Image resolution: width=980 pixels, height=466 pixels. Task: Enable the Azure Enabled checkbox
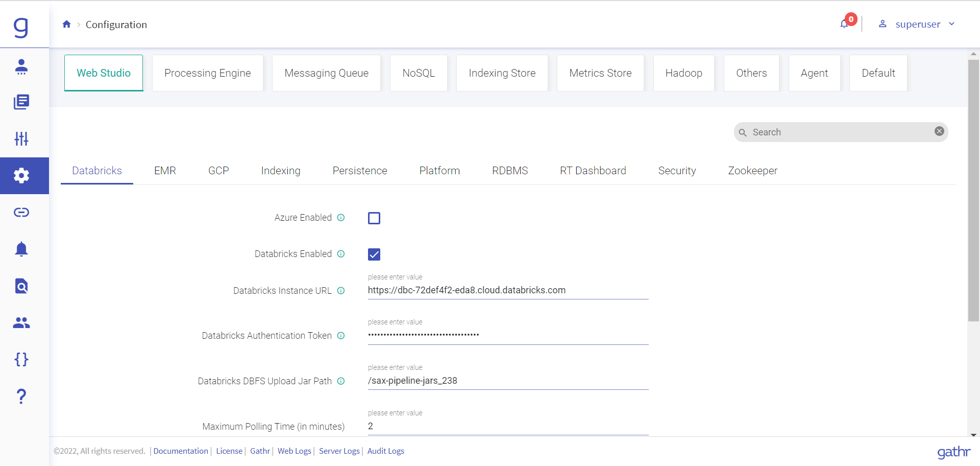pos(374,218)
